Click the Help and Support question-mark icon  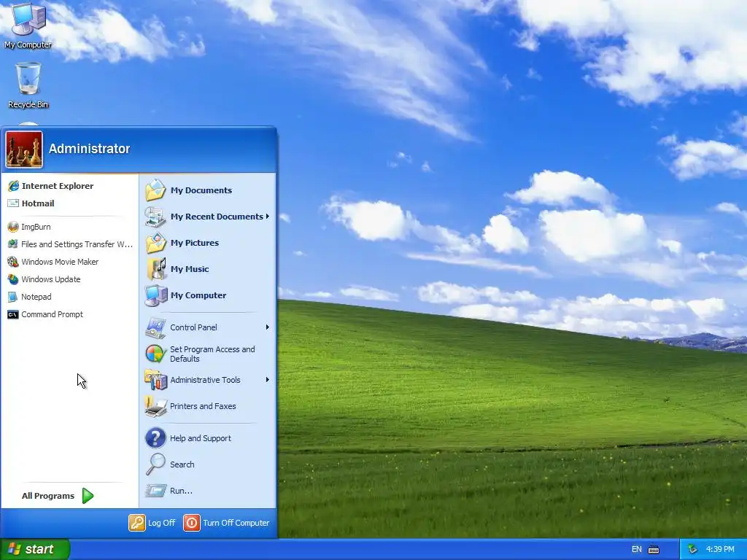tap(156, 438)
